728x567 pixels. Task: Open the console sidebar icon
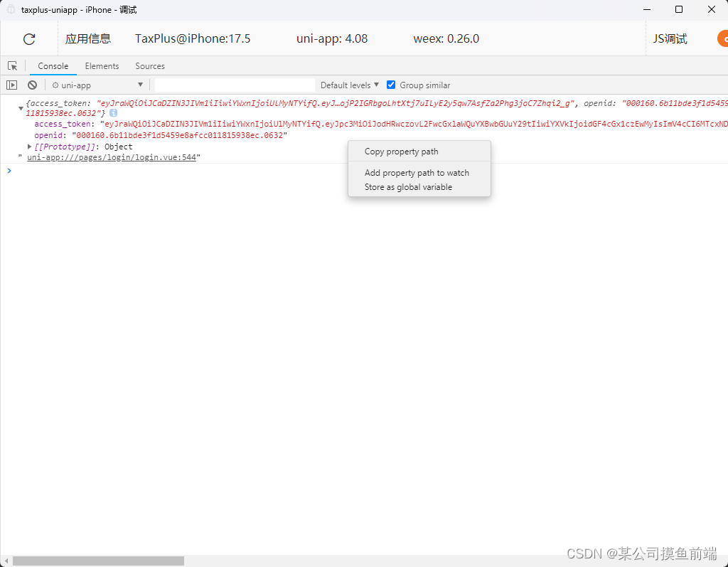point(11,85)
